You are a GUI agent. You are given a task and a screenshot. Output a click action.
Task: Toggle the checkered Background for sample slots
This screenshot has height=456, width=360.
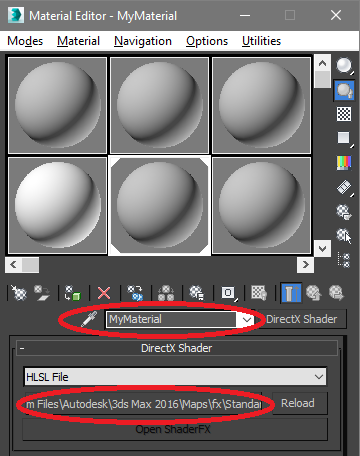pyautogui.click(x=344, y=114)
